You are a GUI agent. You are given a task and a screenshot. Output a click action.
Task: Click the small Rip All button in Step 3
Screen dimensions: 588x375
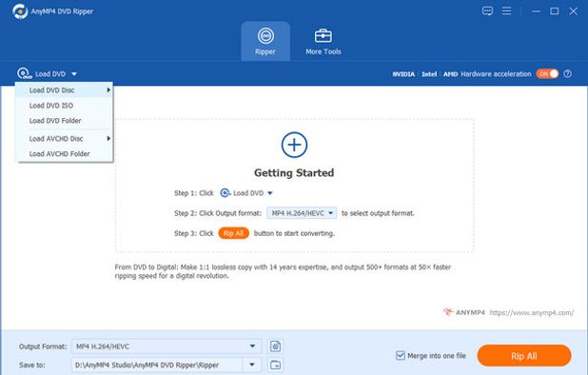tap(234, 233)
